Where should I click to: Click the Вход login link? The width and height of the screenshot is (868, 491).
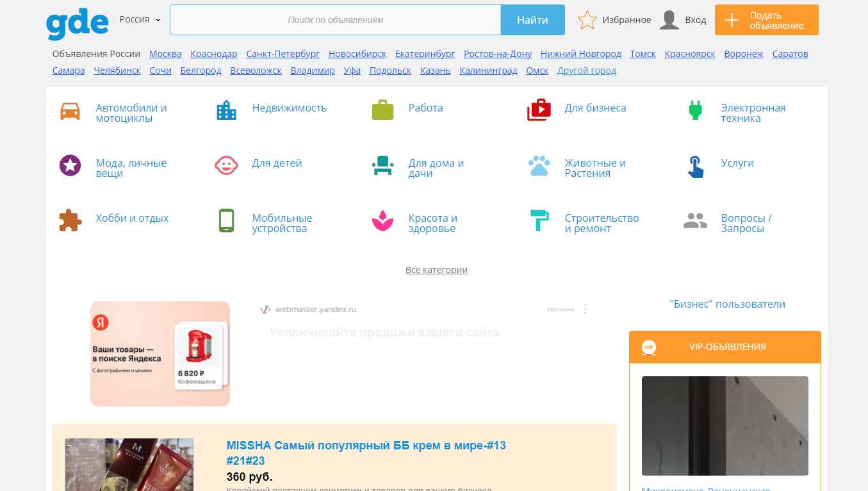[696, 20]
